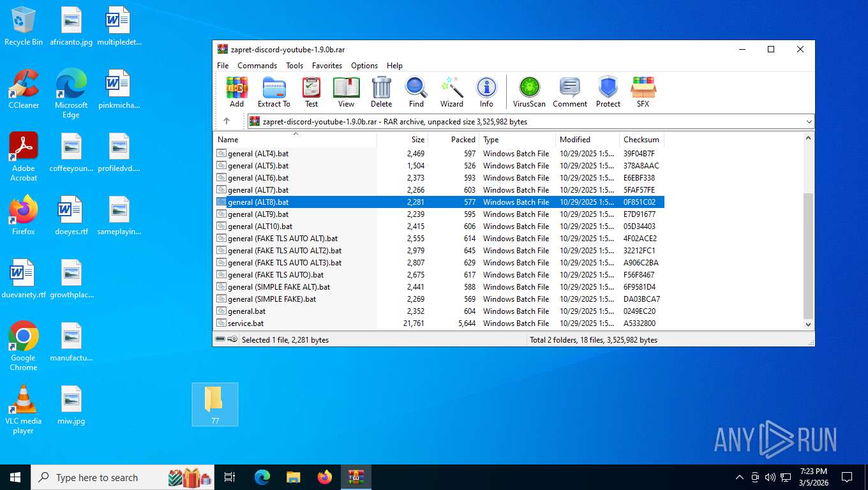Open the File menu
Image resolution: width=868 pixels, height=490 pixels.
(x=223, y=66)
